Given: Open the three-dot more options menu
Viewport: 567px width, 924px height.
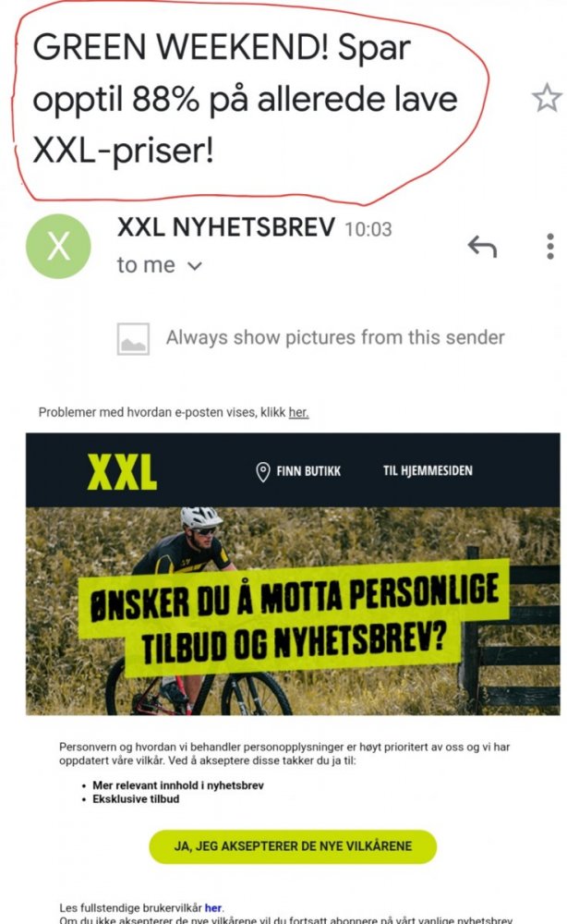Looking at the screenshot, I should click(550, 247).
